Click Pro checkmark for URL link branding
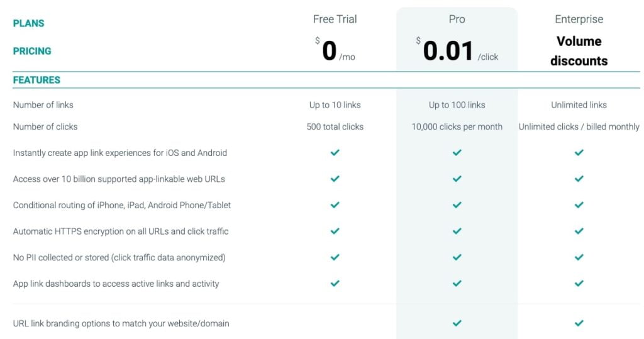The height and width of the screenshot is (339, 644). tap(457, 323)
